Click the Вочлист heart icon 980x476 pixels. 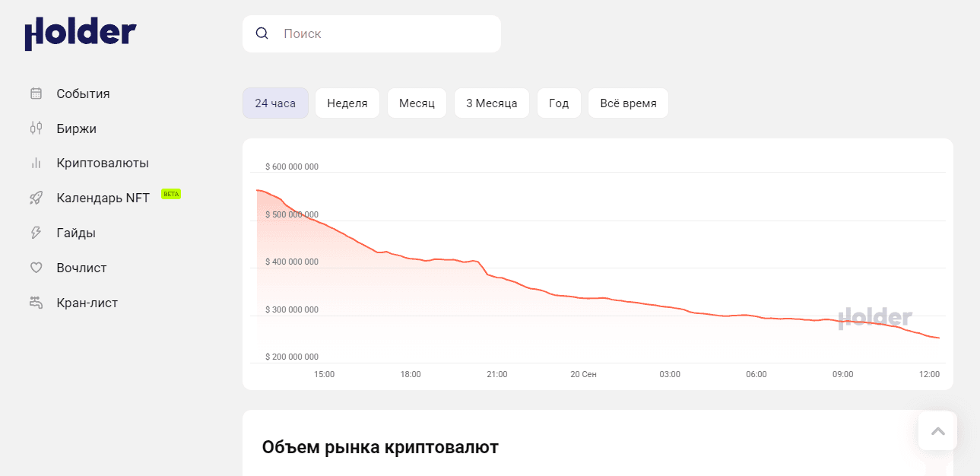36,268
